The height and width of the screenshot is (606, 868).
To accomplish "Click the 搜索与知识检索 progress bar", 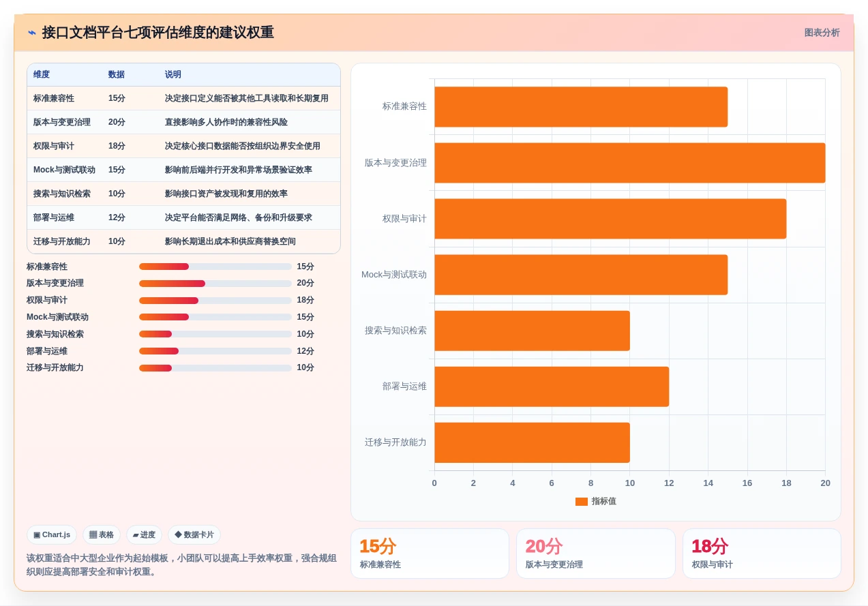I will tap(215, 334).
